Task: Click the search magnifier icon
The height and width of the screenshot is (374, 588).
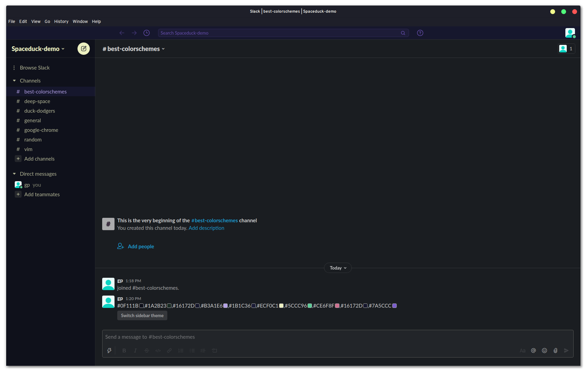Action: 403,33
